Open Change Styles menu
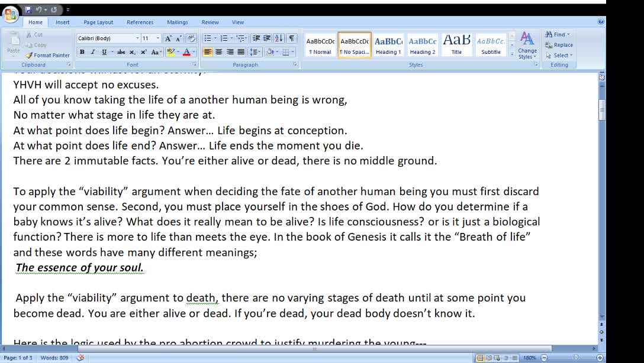The width and height of the screenshot is (644, 363). (x=527, y=45)
